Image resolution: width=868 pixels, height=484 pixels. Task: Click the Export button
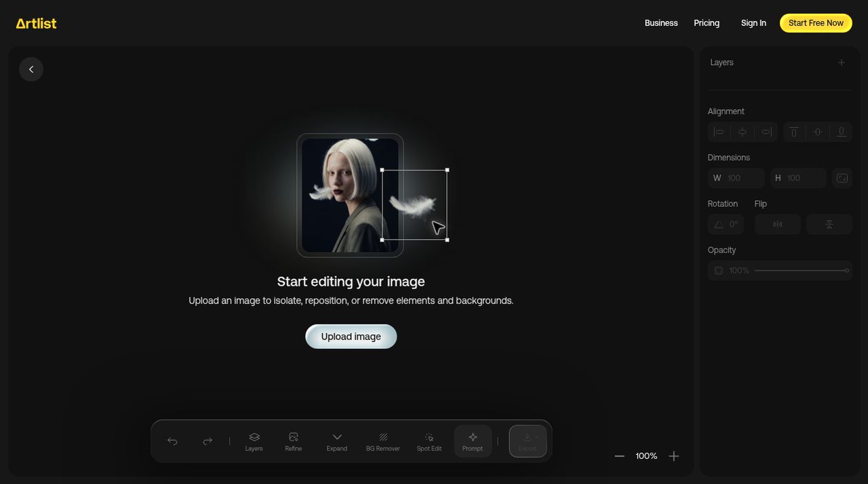pyautogui.click(x=528, y=441)
